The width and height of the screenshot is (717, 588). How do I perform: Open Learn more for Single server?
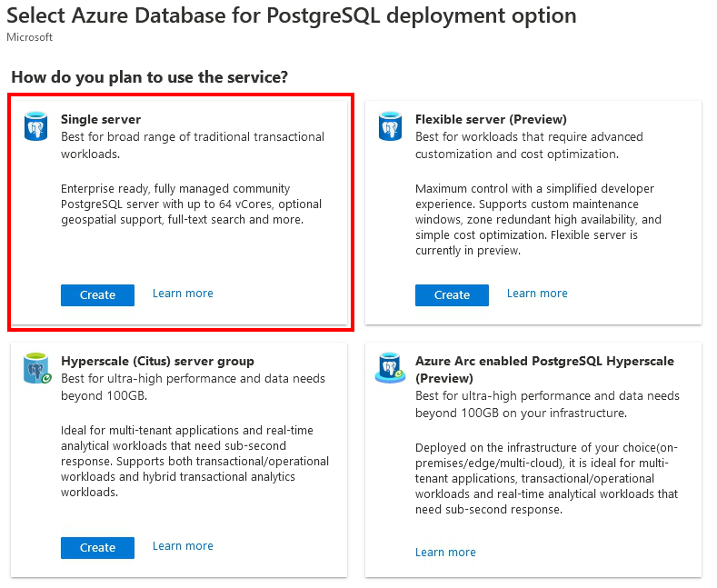point(183,294)
